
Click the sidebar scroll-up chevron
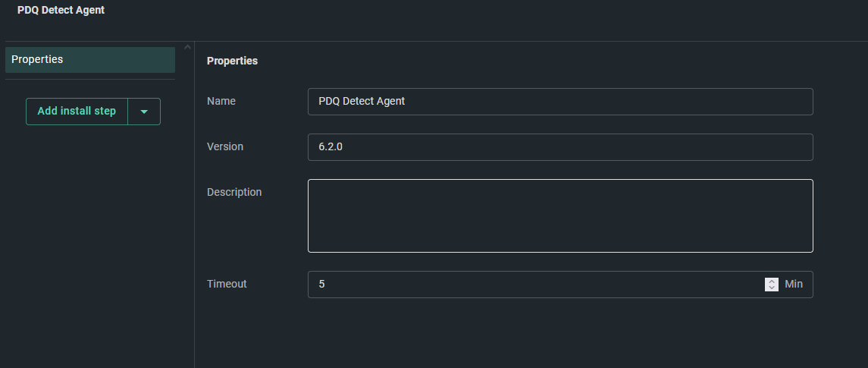point(188,47)
